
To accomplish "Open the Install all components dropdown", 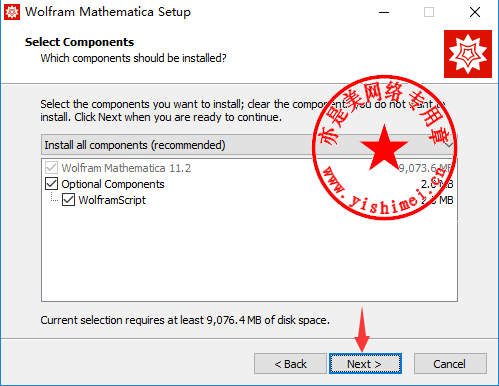I will 249,145.
